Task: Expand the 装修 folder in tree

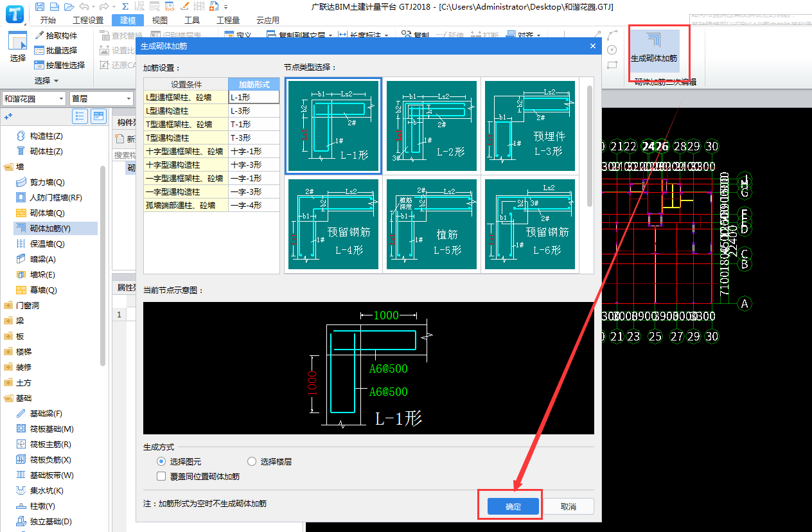Action: point(8,367)
